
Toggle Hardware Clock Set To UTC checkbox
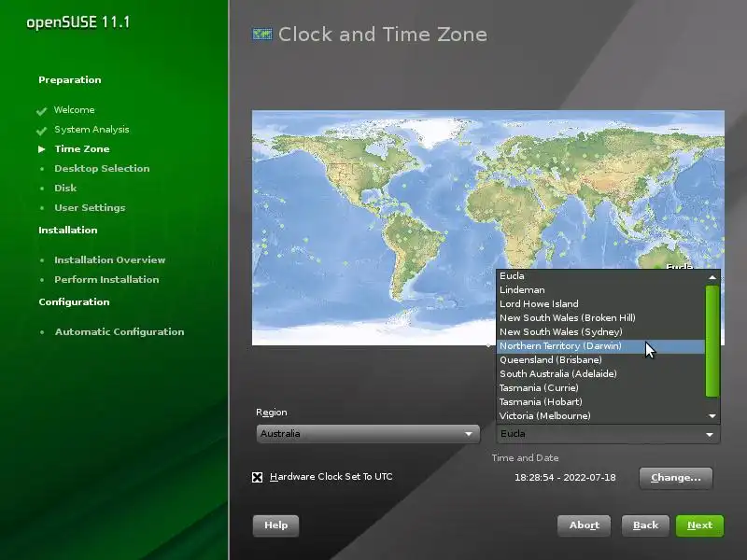[258, 477]
